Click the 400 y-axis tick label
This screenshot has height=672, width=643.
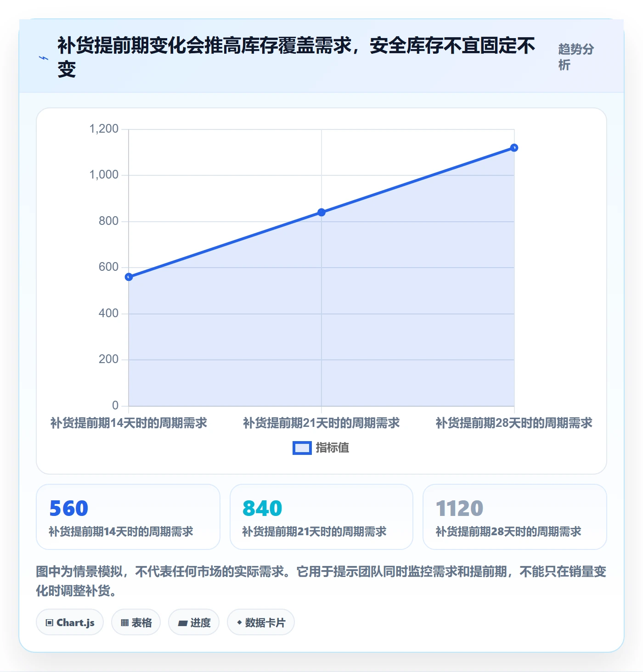pos(108,313)
